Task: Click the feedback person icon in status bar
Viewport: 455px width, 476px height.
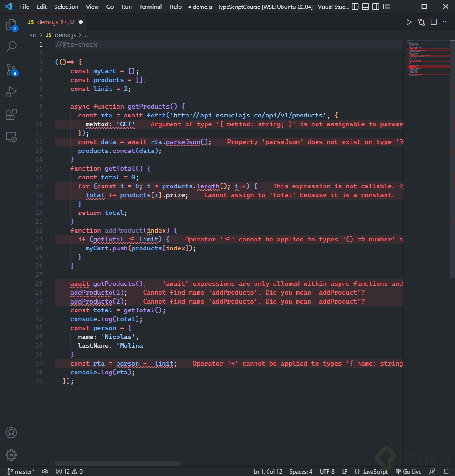Action: click(432, 471)
